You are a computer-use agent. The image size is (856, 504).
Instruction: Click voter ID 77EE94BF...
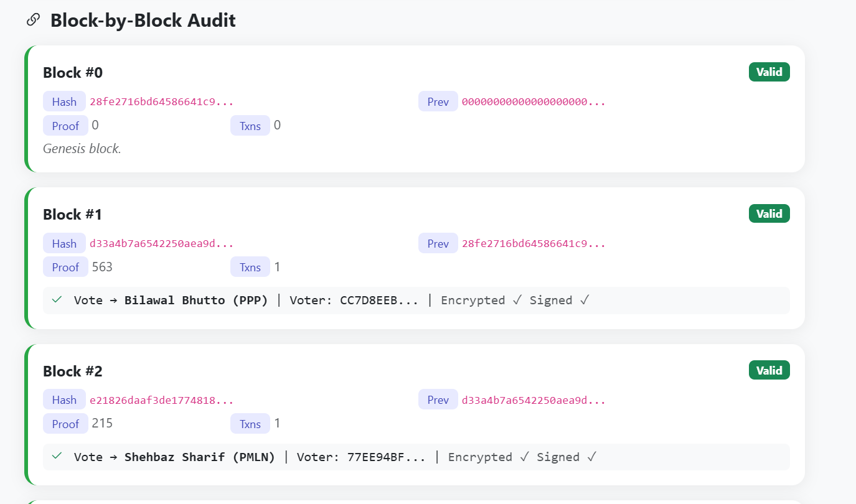click(x=386, y=457)
